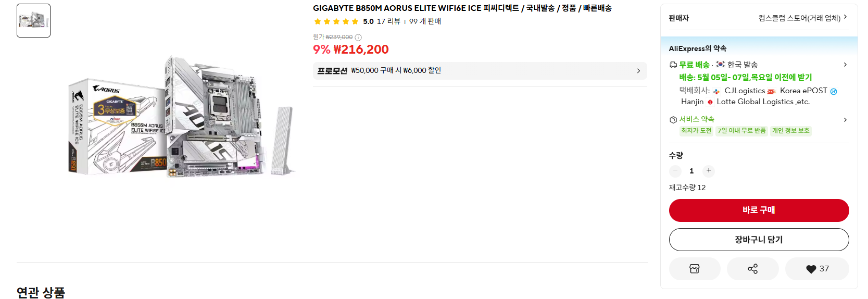Open the 17 리뷰 reviews link
This screenshot has height=299, width=868.
click(x=388, y=21)
